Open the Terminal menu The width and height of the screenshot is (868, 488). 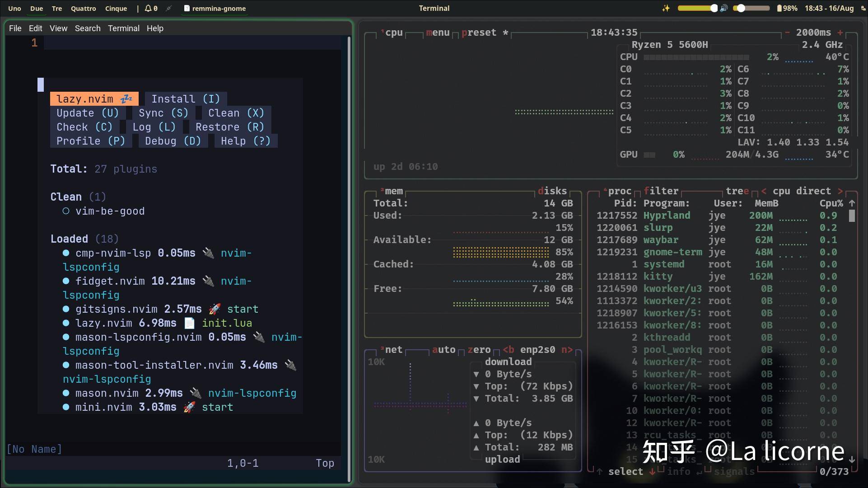coord(123,28)
